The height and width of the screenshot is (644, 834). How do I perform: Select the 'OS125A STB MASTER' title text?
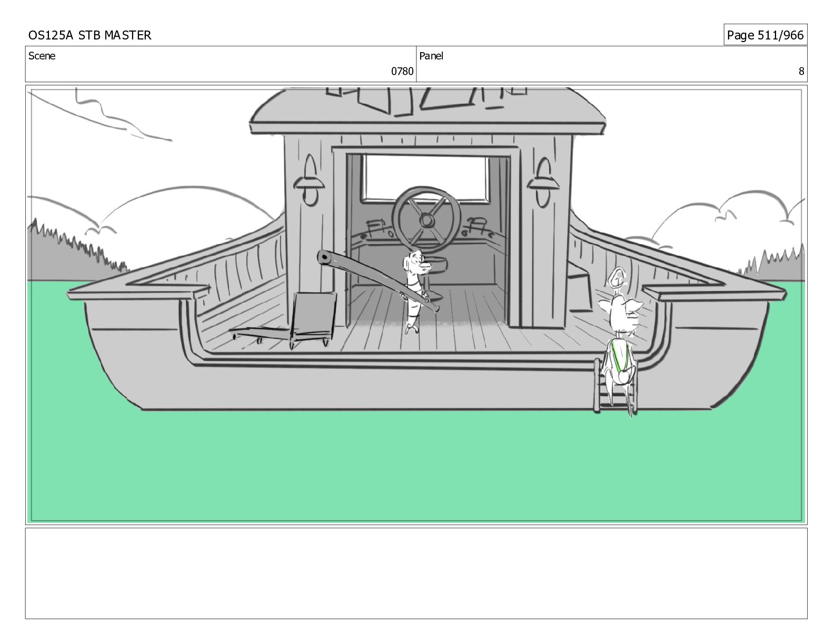90,35
